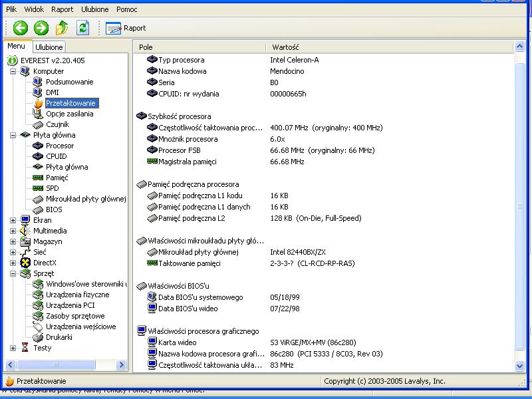Open the SPD memory icon
532x399 pixels.
[38, 188]
